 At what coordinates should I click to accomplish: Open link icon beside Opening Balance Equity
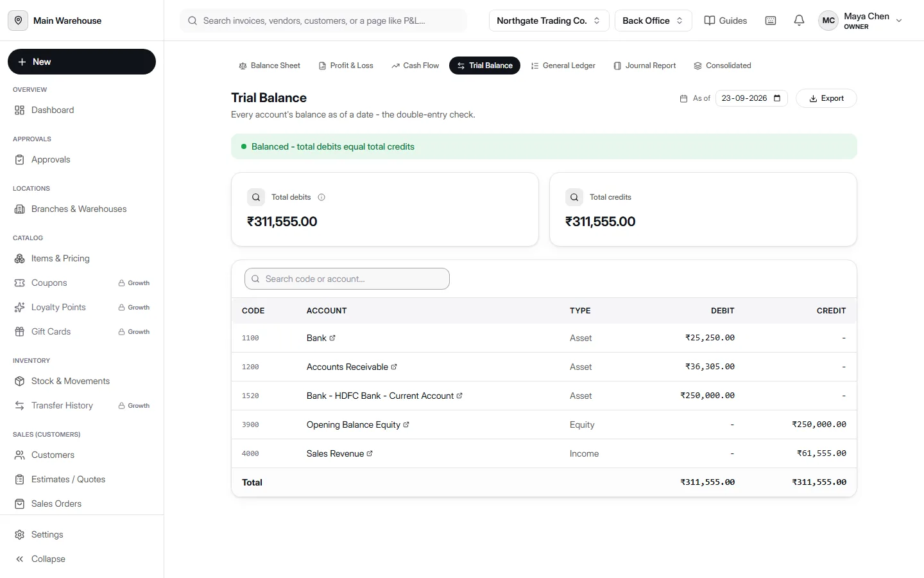(x=406, y=425)
